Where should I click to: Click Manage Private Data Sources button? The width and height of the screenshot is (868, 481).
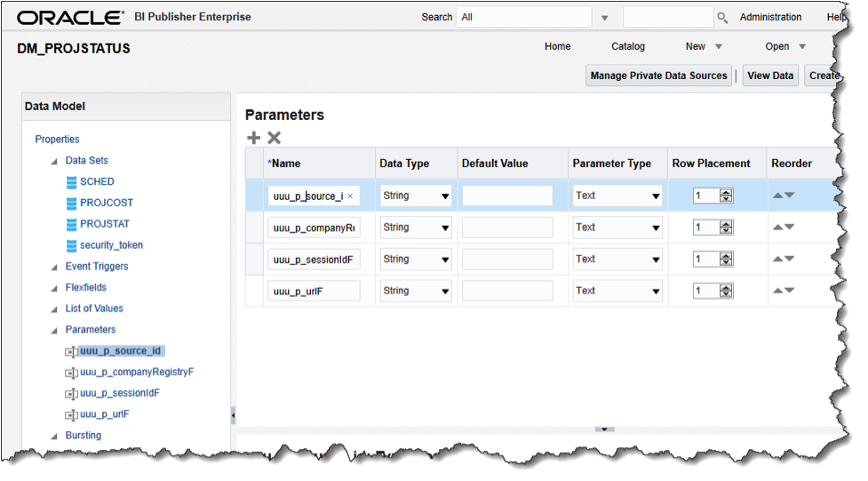(658, 76)
